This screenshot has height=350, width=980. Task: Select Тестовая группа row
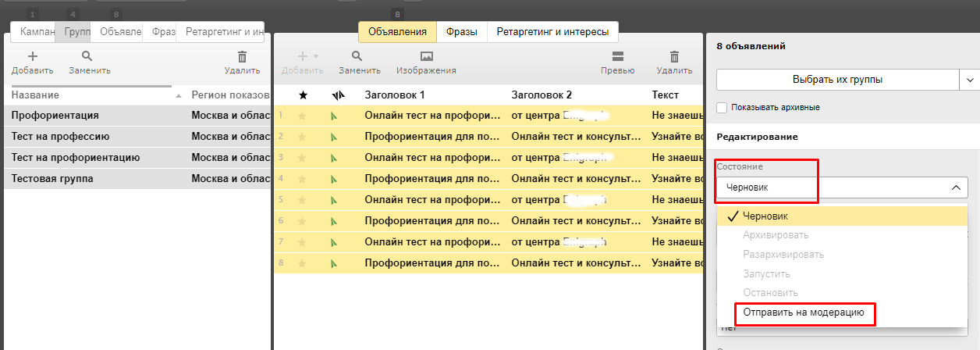click(x=137, y=179)
